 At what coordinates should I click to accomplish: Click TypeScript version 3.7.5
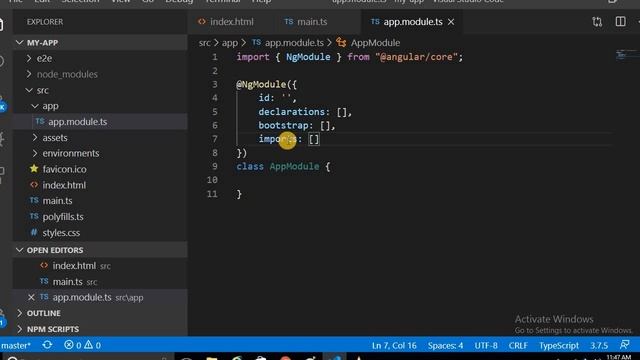599,345
